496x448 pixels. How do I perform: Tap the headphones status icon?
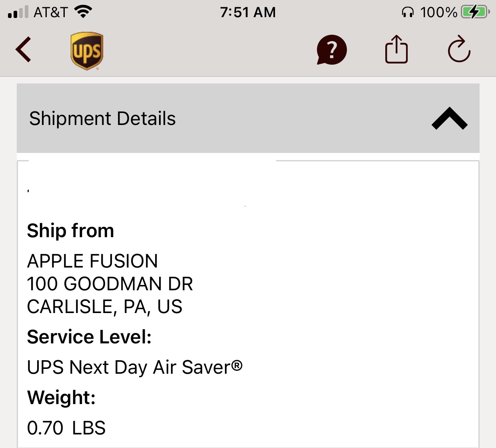coord(407,12)
